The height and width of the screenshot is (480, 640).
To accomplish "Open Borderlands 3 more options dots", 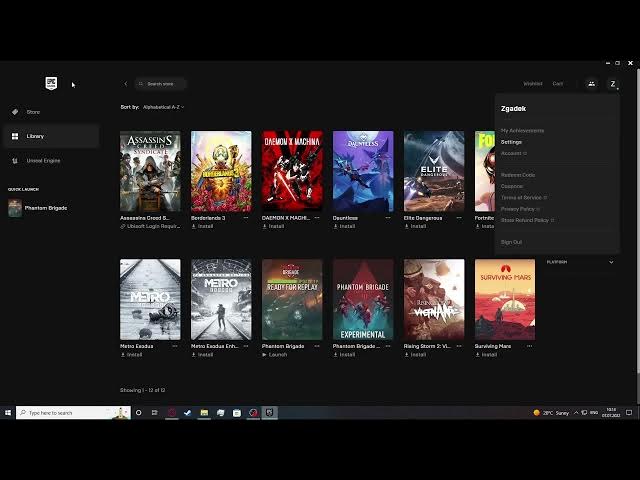I will click(246, 218).
